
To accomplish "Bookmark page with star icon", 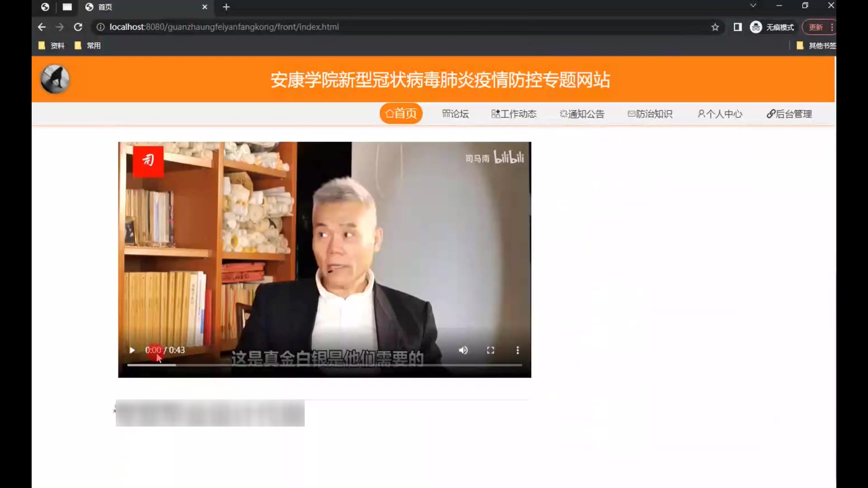I will [715, 27].
